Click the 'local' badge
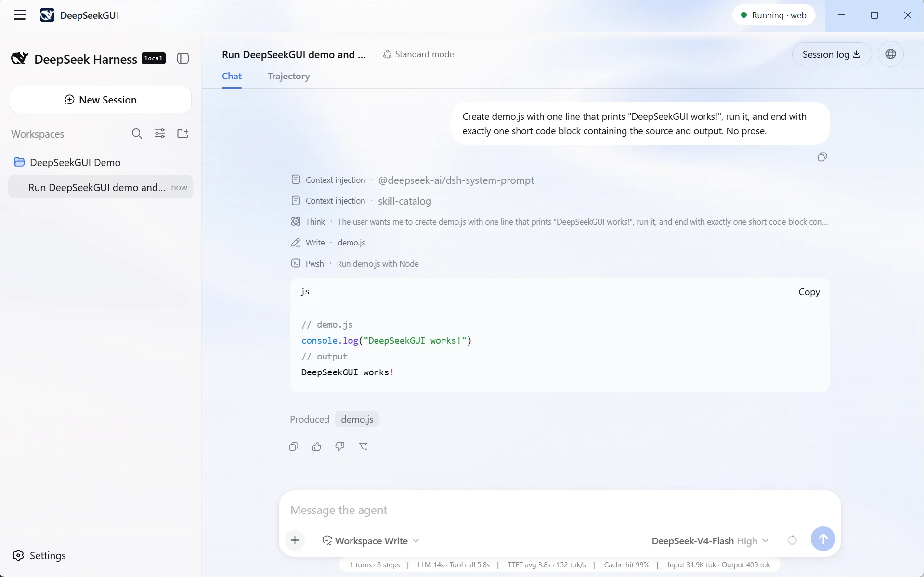Image resolution: width=924 pixels, height=577 pixels. [x=154, y=58]
